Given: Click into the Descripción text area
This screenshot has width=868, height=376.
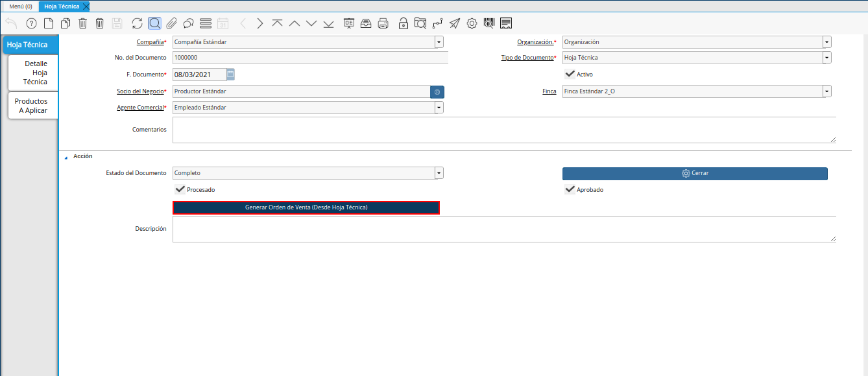Looking at the screenshot, I should click(x=504, y=229).
